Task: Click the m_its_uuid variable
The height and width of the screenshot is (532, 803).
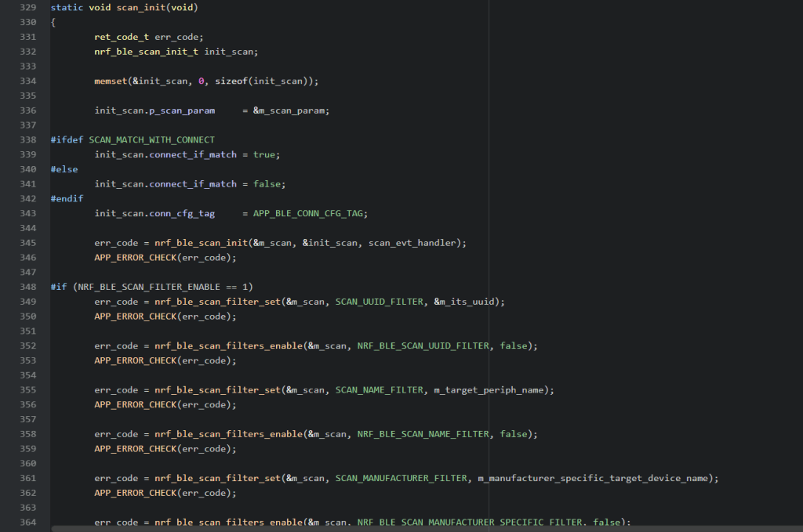Action: [467, 302]
